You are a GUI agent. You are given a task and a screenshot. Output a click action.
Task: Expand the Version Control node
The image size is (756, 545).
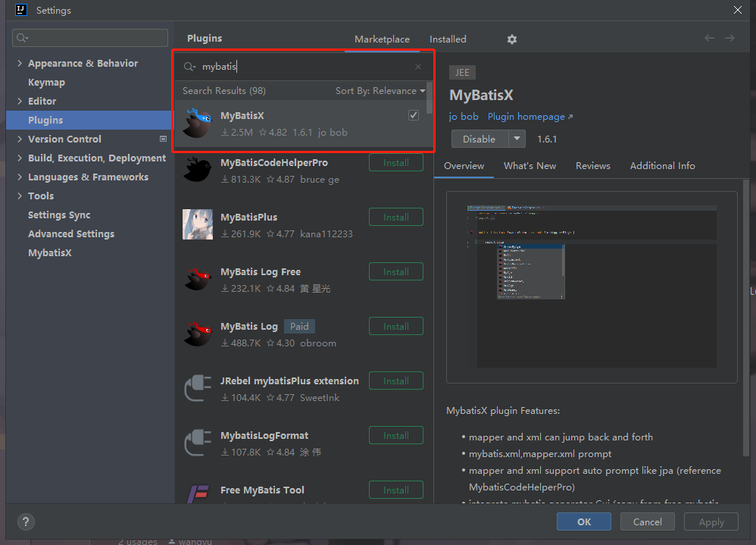[x=20, y=139]
